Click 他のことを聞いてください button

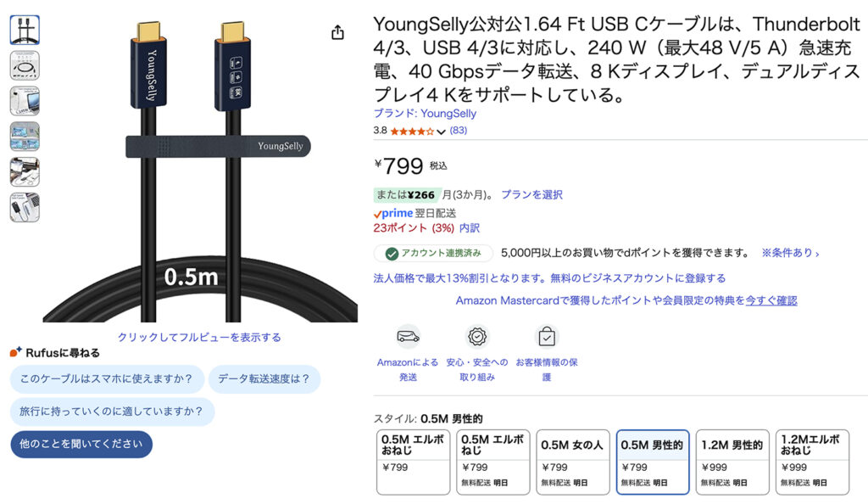tap(81, 445)
